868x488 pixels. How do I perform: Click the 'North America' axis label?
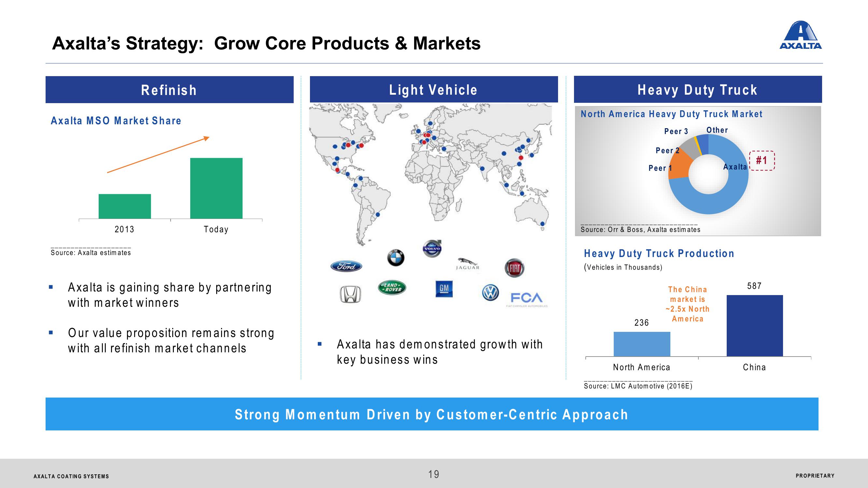[x=642, y=367]
